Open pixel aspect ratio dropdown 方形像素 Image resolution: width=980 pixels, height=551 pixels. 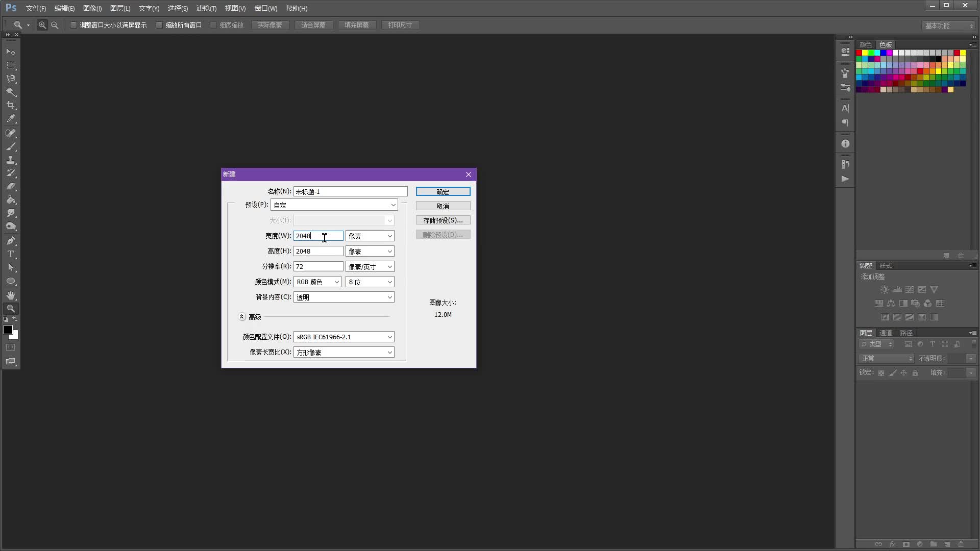coord(344,352)
